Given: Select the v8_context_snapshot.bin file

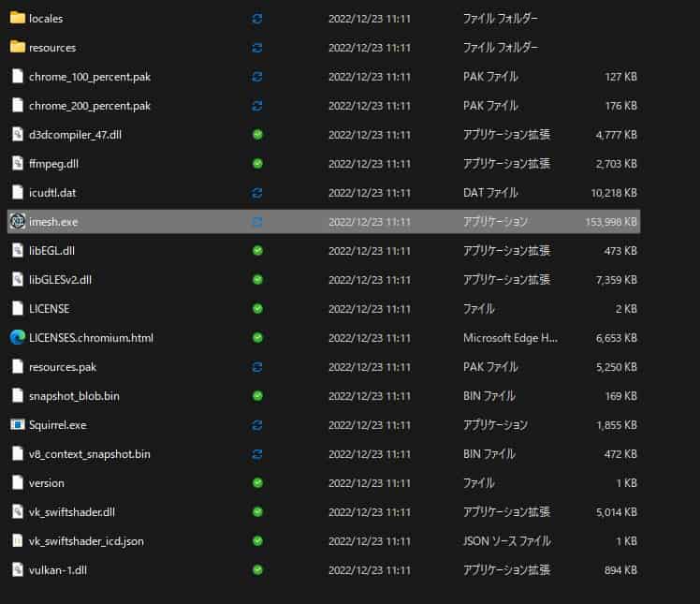Looking at the screenshot, I should pos(89,454).
